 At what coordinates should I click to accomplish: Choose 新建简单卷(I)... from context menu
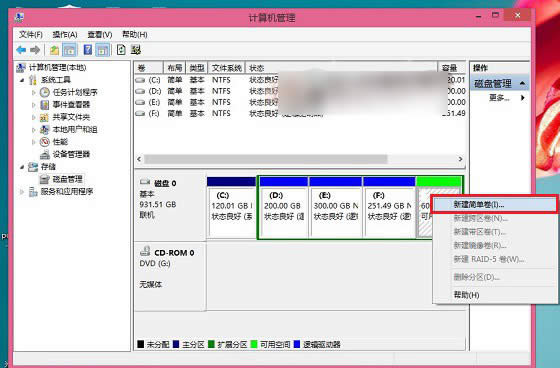[x=494, y=205]
